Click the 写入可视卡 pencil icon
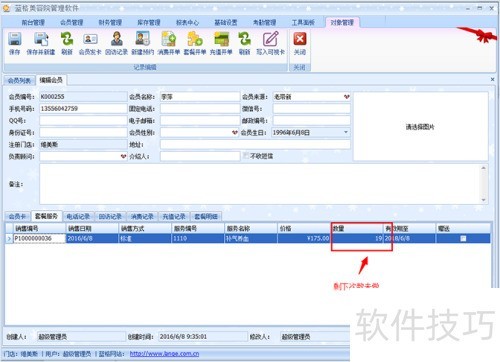This screenshot has width=500, height=362. tap(270, 39)
